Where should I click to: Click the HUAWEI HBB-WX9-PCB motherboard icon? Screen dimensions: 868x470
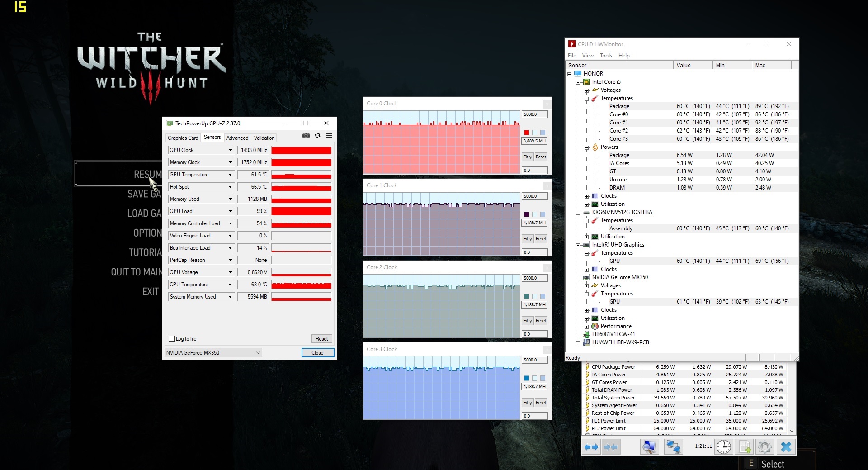point(586,342)
